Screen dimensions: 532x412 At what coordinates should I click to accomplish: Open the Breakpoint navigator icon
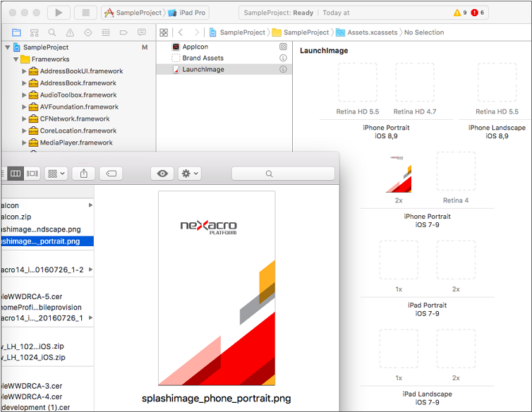[x=123, y=32]
